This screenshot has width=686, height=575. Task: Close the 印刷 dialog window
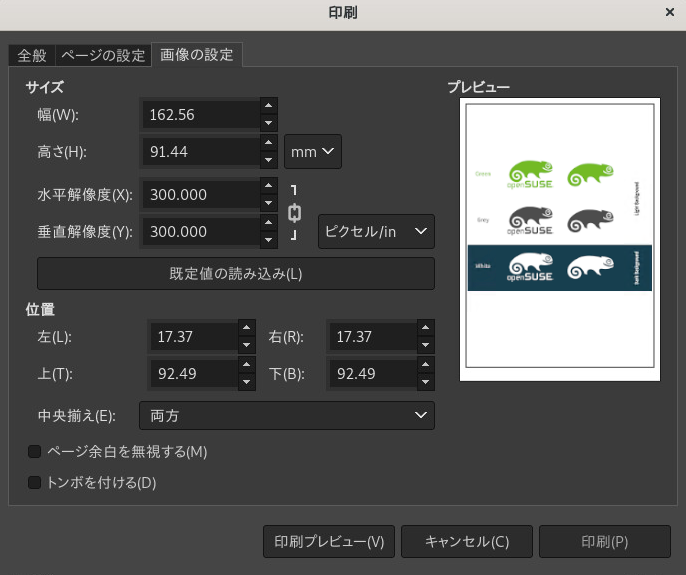(669, 12)
